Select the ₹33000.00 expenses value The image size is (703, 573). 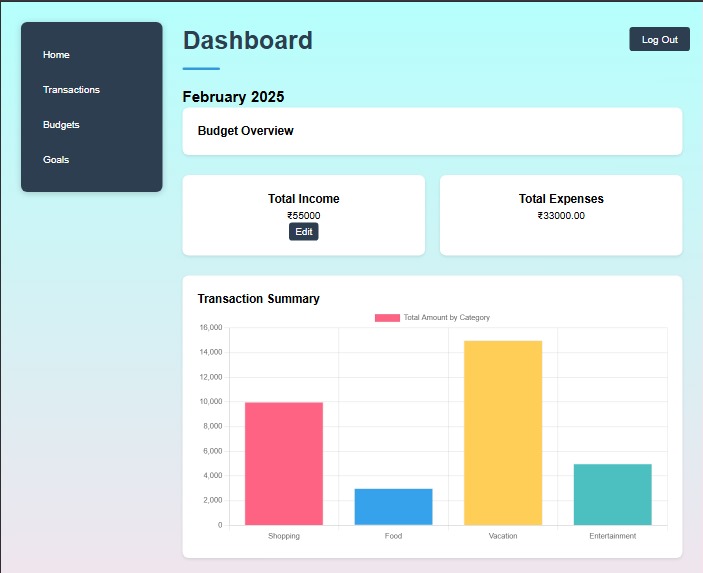point(561,215)
